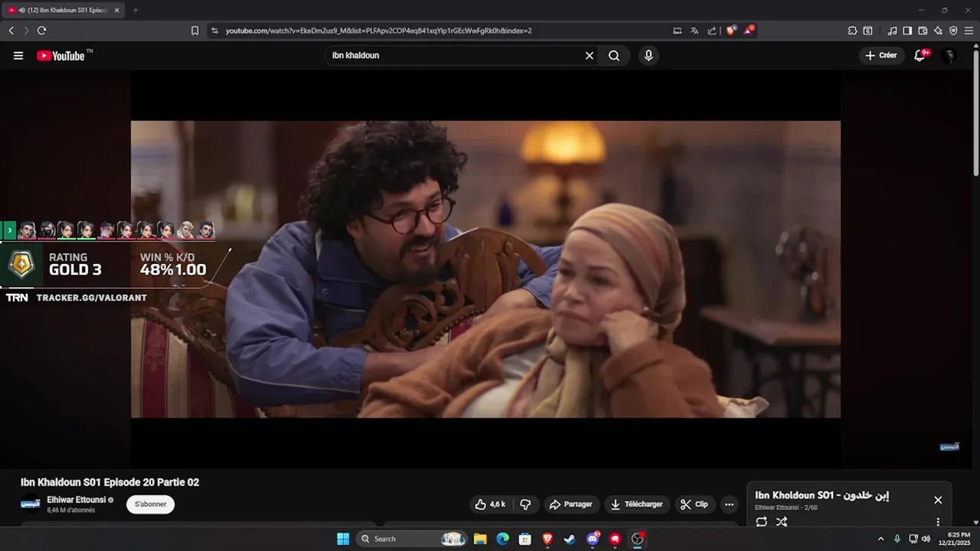Click the Partager share button

[572, 504]
